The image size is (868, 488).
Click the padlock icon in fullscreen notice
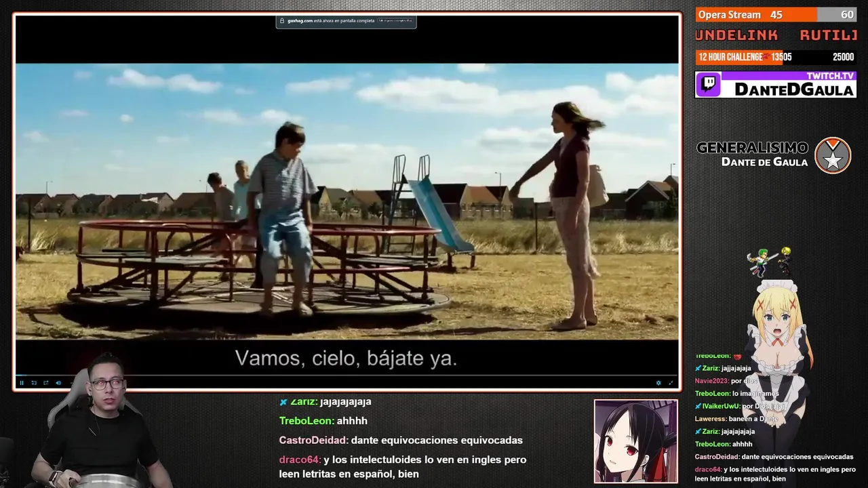click(x=282, y=21)
